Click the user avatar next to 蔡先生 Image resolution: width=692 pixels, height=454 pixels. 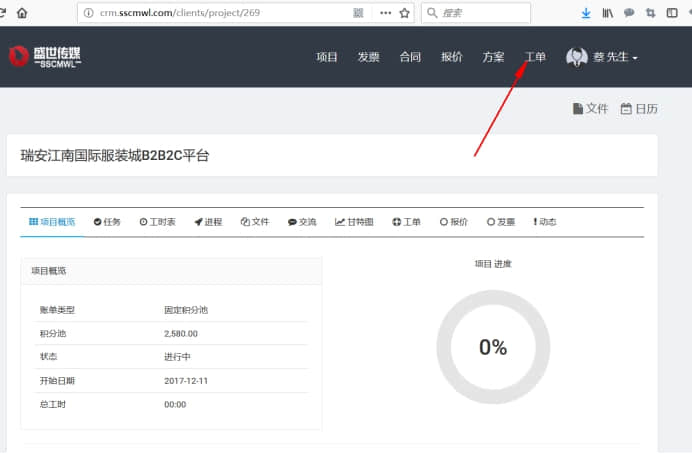pyautogui.click(x=577, y=57)
